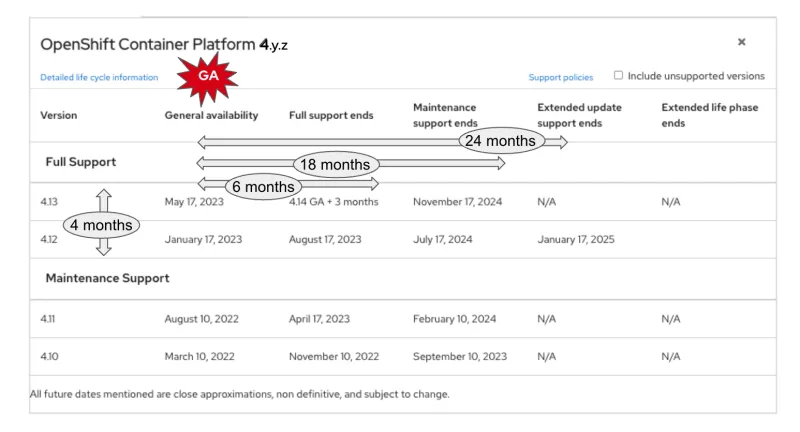The image size is (800, 432).
Task: Click the 4.14 GA + 3 months cell
Action: 333,201
